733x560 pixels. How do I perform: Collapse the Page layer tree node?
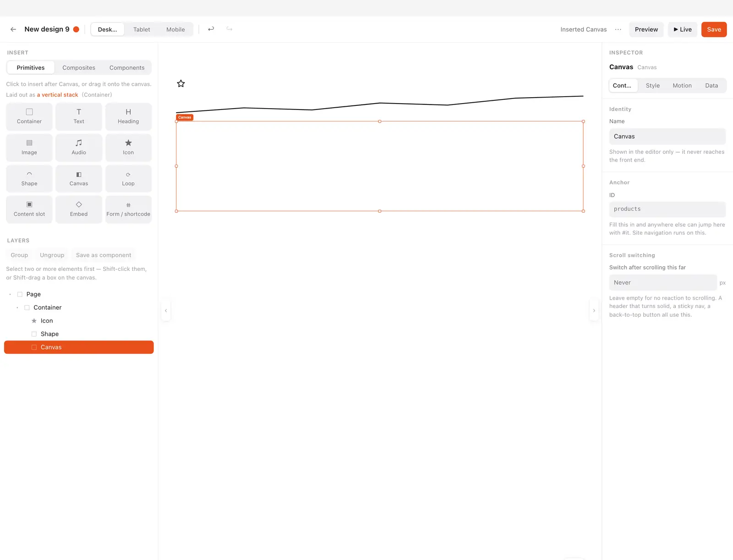coord(10,294)
